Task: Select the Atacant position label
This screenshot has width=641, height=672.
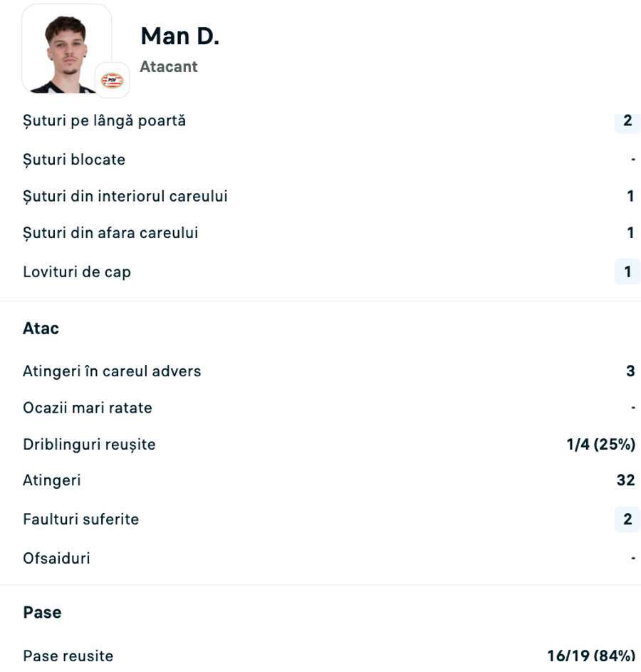Action: [169, 67]
